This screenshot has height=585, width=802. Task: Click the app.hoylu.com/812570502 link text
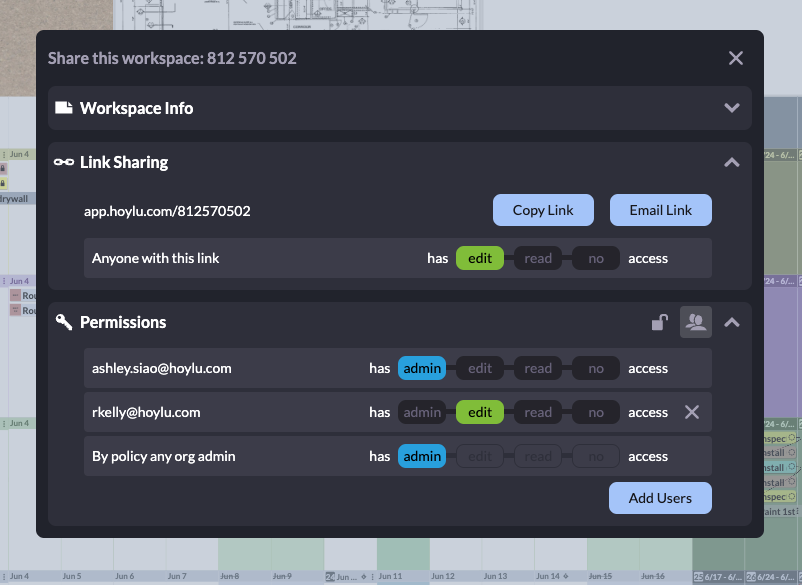point(167,211)
